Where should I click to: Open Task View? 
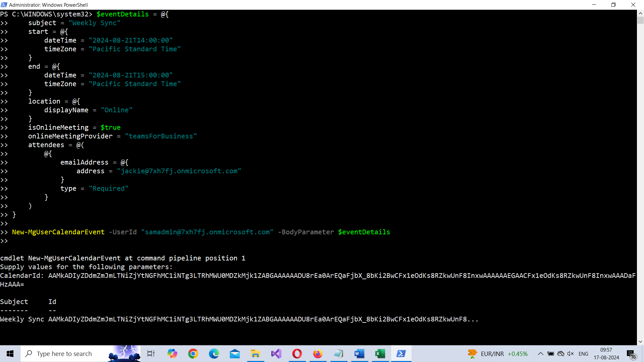(x=151, y=354)
